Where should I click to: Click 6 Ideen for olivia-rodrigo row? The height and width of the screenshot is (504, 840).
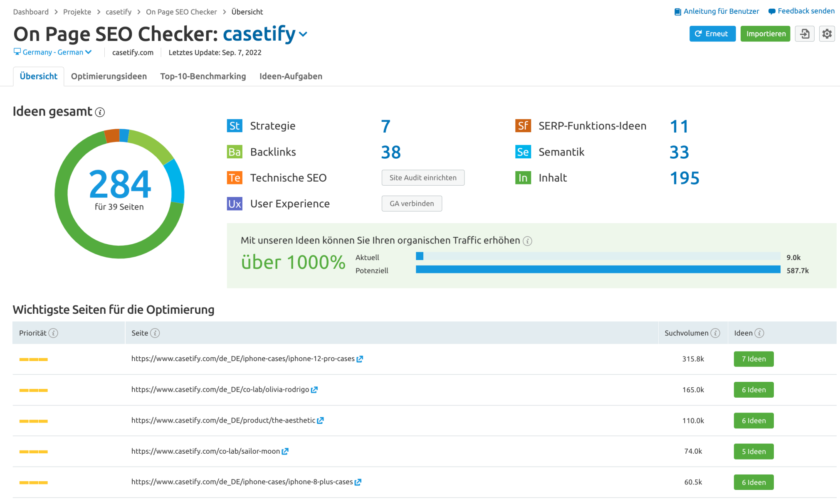click(754, 390)
